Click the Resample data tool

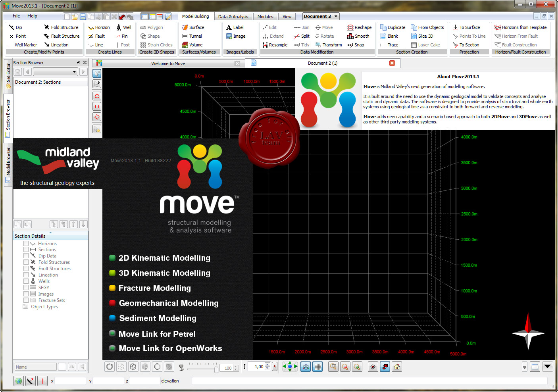275,45
